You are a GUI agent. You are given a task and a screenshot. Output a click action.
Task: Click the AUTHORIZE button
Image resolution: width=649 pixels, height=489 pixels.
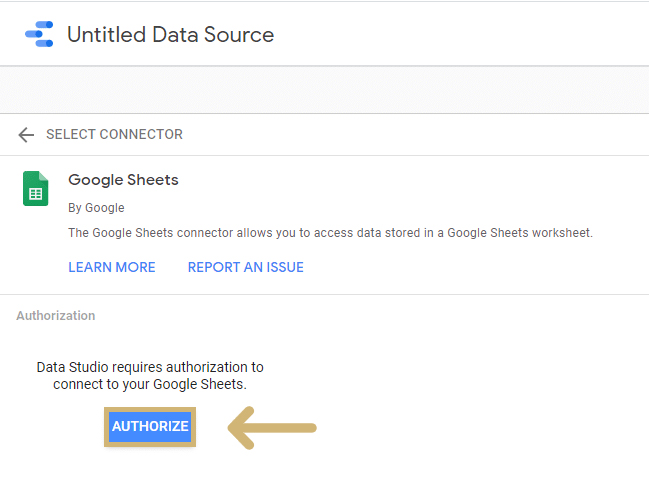[150, 426]
